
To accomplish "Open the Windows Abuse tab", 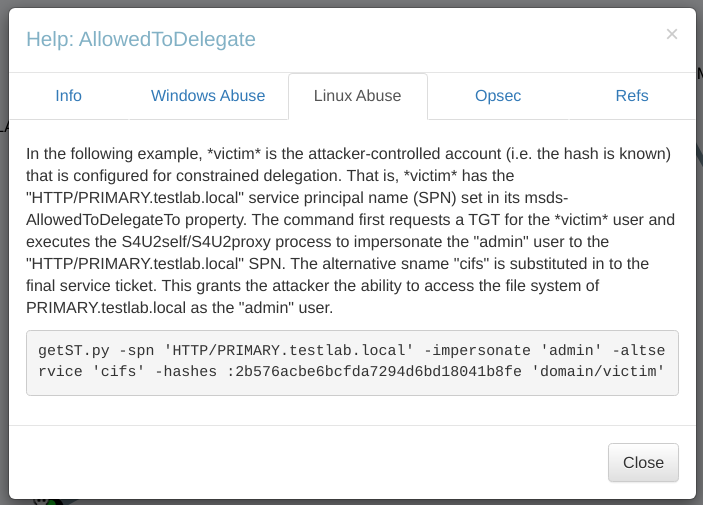I will [208, 96].
